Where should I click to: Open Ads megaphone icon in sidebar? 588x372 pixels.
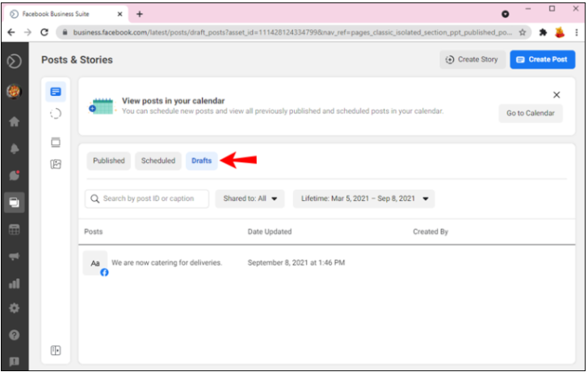(x=15, y=257)
